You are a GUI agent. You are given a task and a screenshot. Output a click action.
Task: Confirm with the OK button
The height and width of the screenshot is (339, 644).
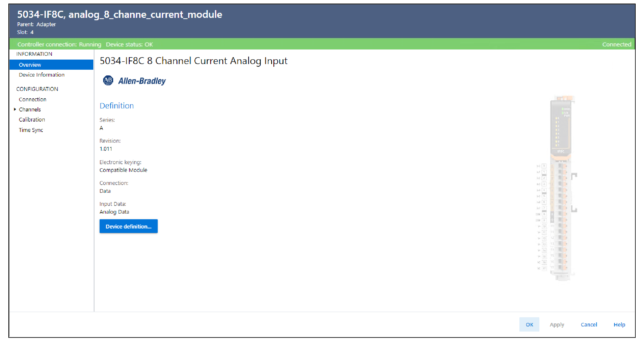coord(529,324)
